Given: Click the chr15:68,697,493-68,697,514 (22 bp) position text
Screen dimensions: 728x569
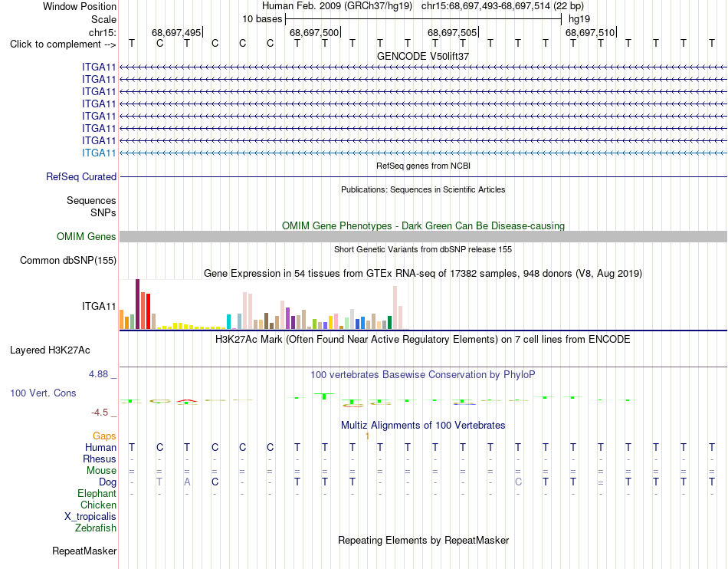Looking at the screenshot, I should [x=503, y=6].
